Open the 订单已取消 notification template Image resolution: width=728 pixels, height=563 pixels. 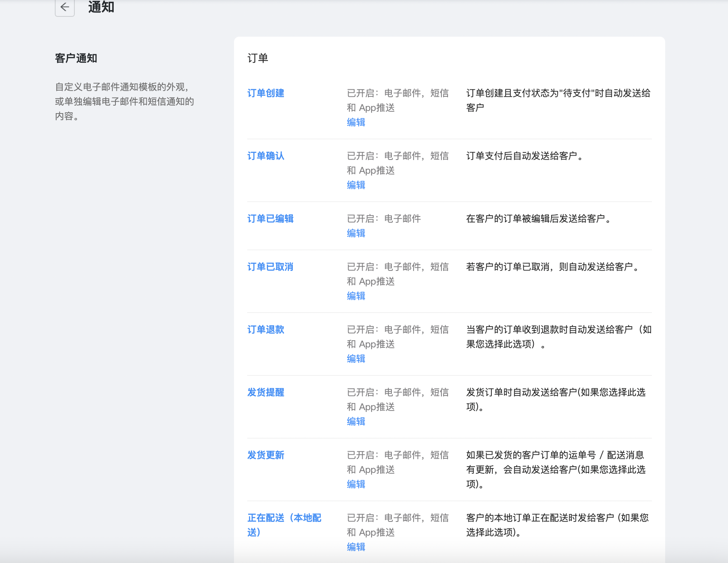[270, 267]
